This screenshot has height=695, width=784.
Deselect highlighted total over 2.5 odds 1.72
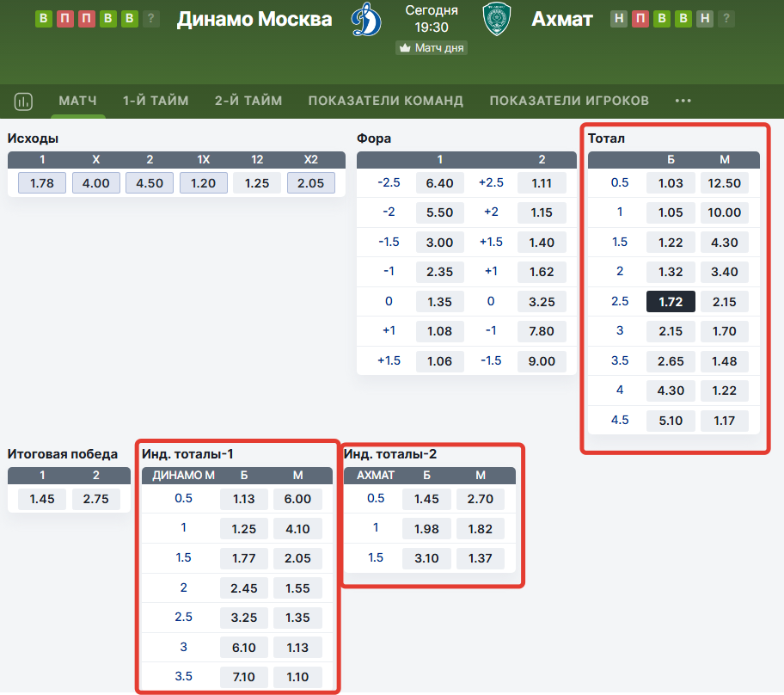point(671,302)
